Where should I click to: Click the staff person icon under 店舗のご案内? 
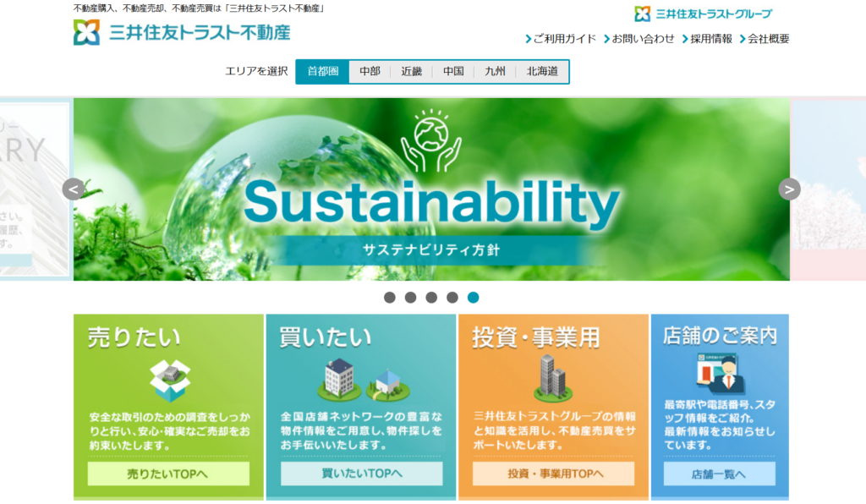721,373
